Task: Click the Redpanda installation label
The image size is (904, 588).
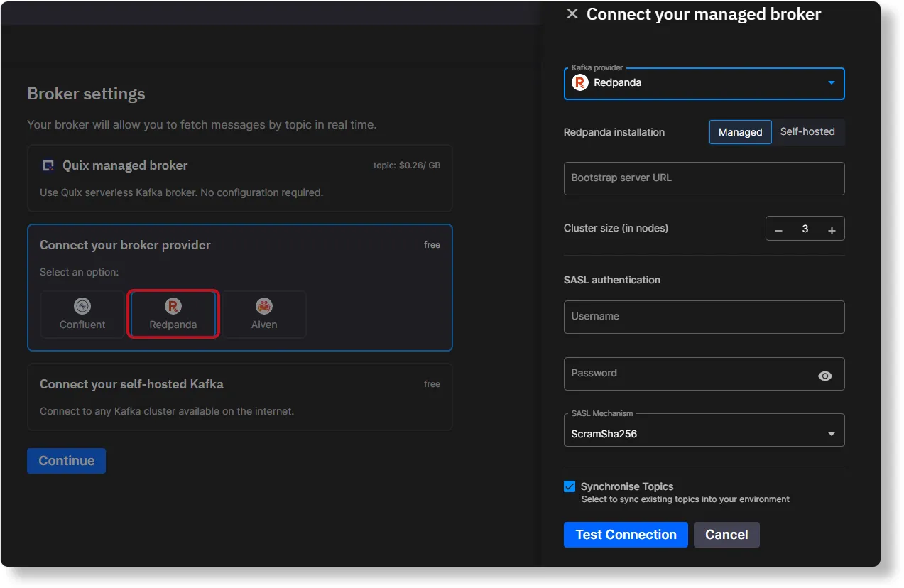Action: click(614, 132)
